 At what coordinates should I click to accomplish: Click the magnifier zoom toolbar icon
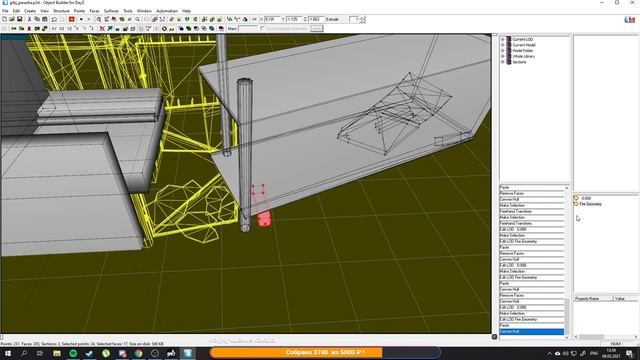tap(98, 19)
